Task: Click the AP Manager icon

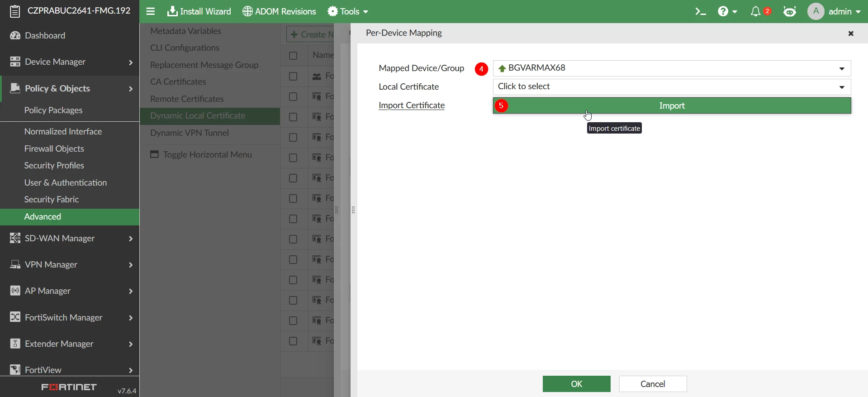Action: [x=15, y=291]
